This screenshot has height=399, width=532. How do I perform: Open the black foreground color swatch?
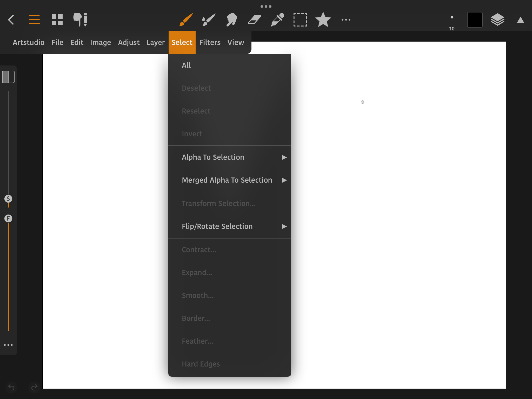pos(475,20)
